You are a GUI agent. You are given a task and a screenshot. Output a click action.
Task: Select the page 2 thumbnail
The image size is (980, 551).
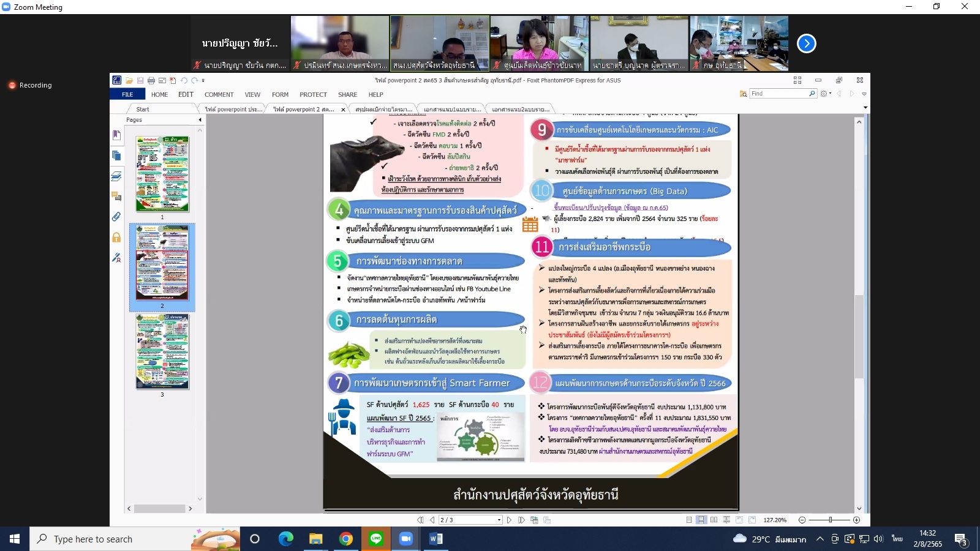point(162,263)
